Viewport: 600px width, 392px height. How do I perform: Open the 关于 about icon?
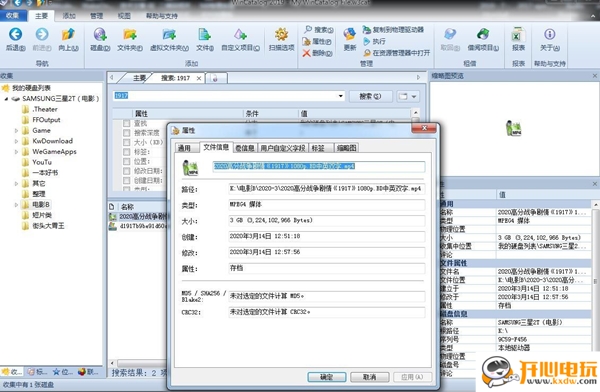[x=550, y=34]
